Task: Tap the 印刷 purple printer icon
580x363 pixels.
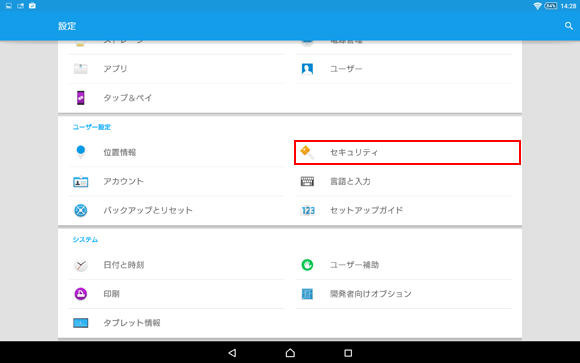Action: [81, 294]
